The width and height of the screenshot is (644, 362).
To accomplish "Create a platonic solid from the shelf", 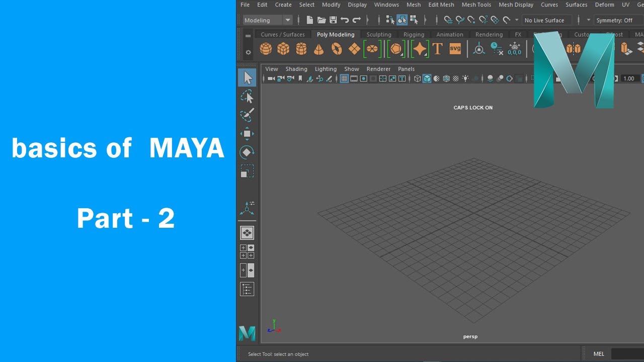I will pos(396,49).
